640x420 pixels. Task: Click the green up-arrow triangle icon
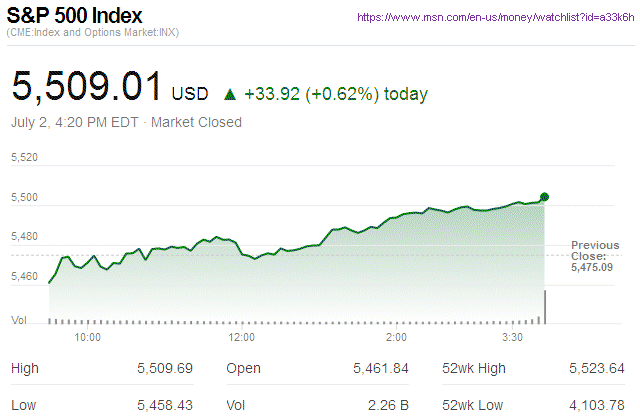[x=229, y=95]
